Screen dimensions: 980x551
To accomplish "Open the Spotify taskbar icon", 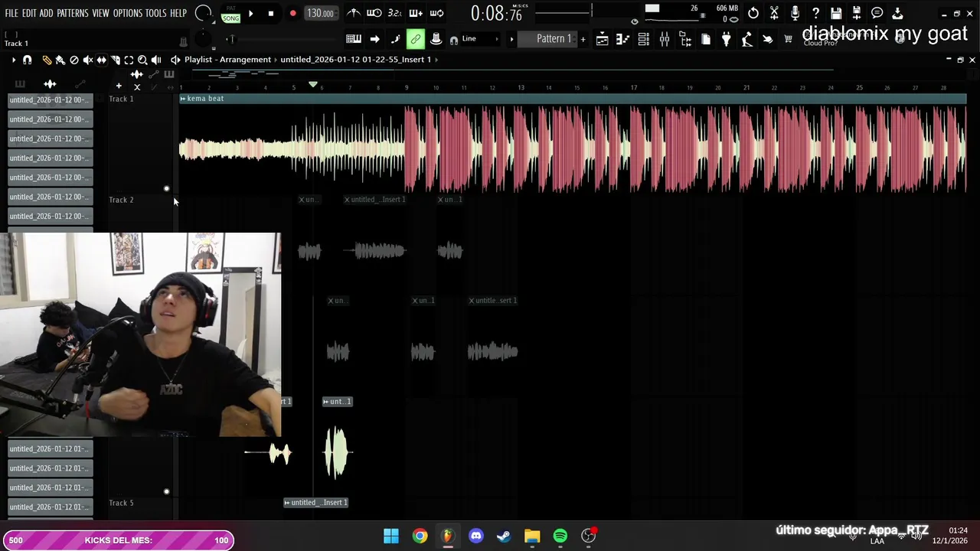I will point(560,536).
